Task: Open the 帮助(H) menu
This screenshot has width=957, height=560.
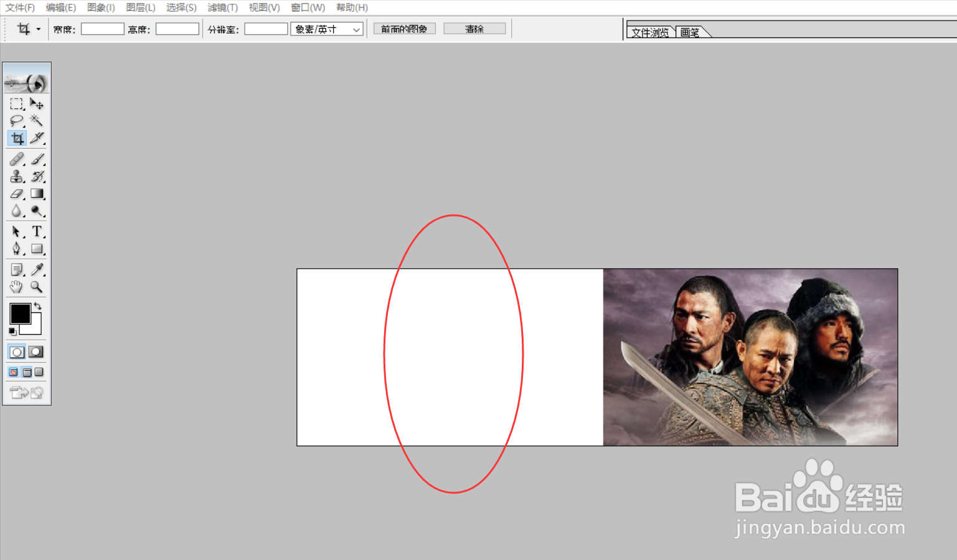Action: click(352, 7)
